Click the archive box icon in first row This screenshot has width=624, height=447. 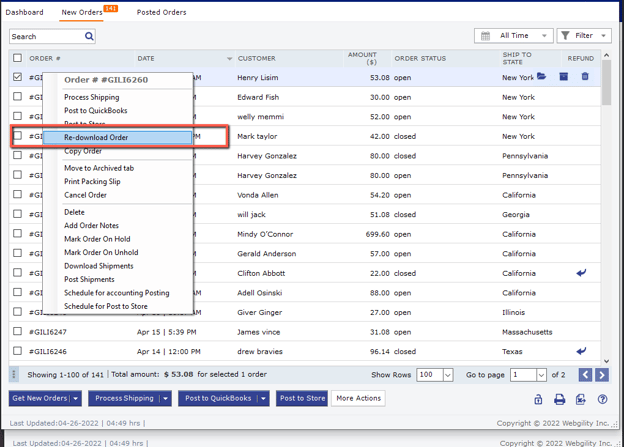click(x=564, y=77)
